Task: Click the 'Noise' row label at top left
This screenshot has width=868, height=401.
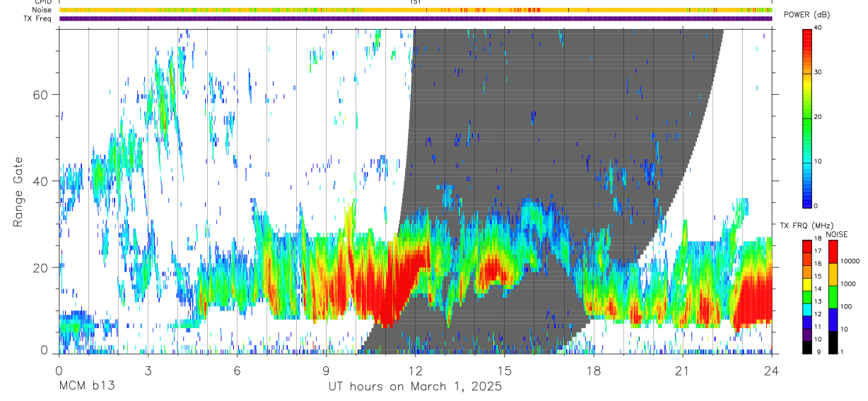Action: (42, 10)
